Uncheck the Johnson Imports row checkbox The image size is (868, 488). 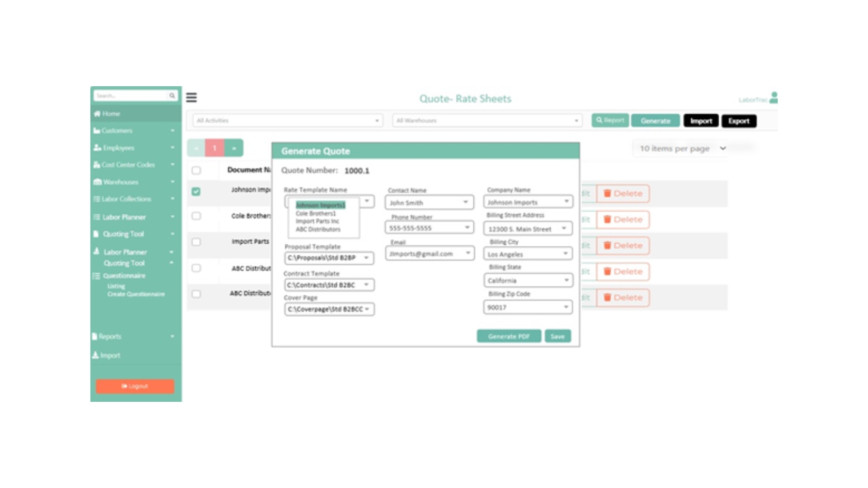(x=196, y=192)
